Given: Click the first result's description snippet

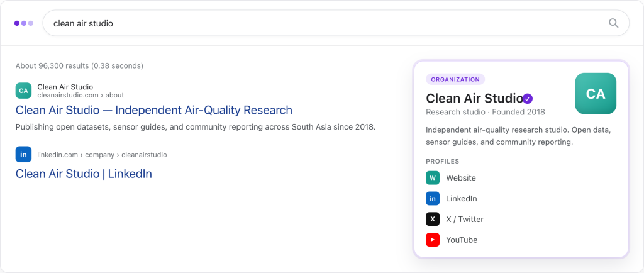Looking at the screenshot, I should click(196, 127).
